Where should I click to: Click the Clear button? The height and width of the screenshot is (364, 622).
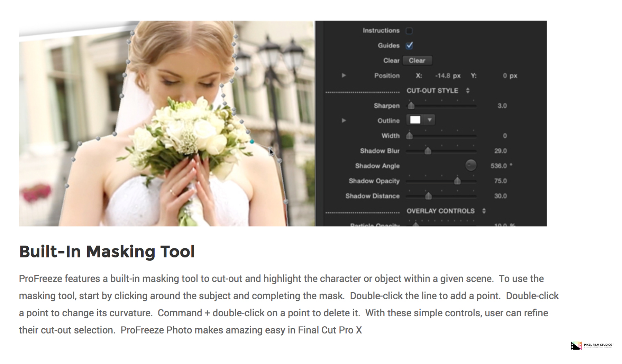pyautogui.click(x=417, y=61)
